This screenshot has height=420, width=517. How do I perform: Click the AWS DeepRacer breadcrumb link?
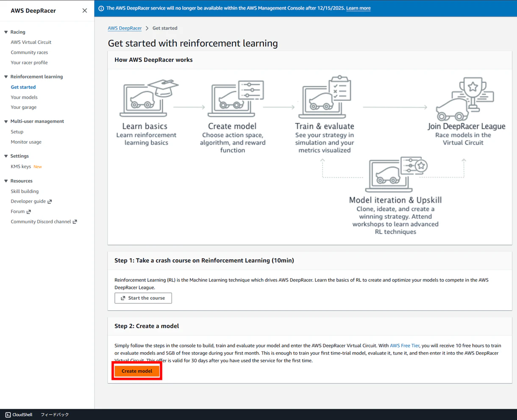click(125, 28)
